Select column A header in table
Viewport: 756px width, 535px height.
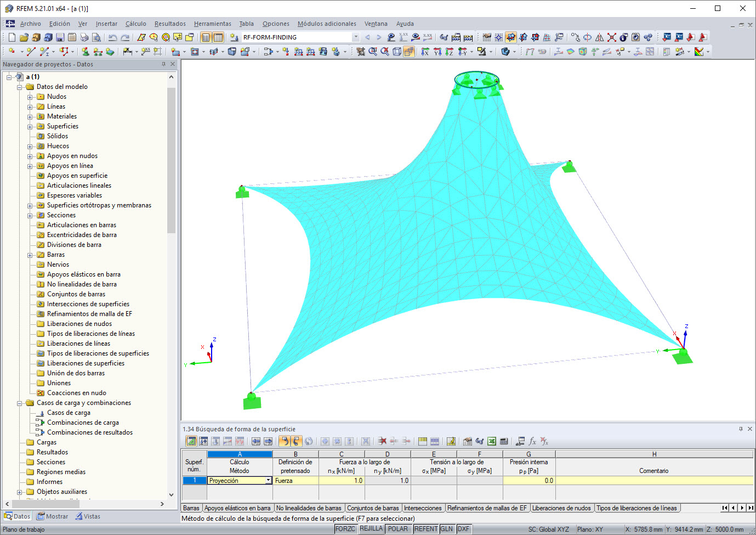240,454
